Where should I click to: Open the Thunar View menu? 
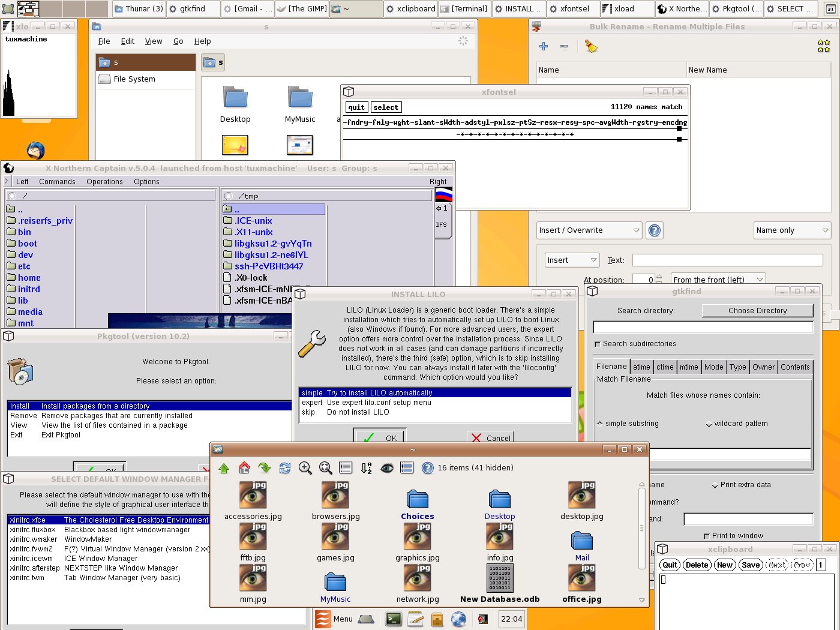(154, 41)
